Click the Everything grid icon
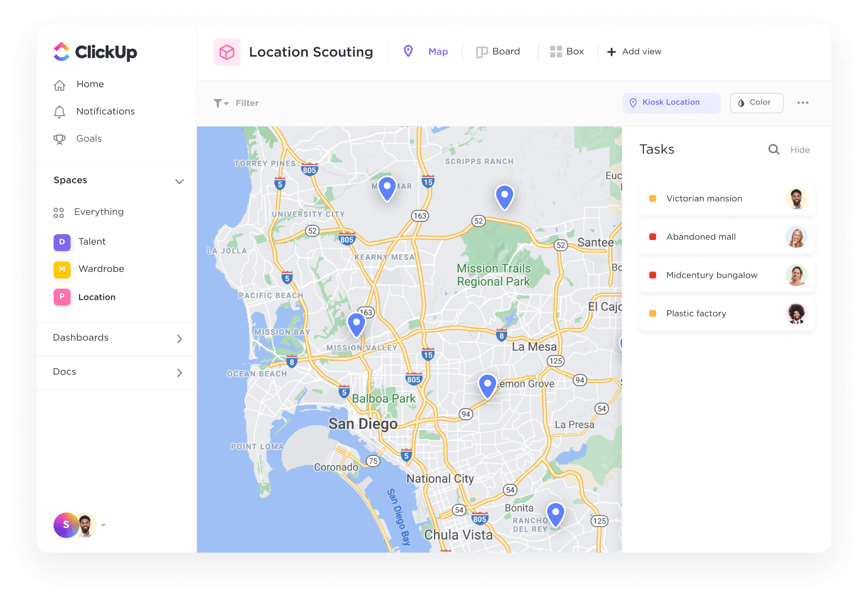This screenshot has height=601, width=868. (x=58, y=212)
